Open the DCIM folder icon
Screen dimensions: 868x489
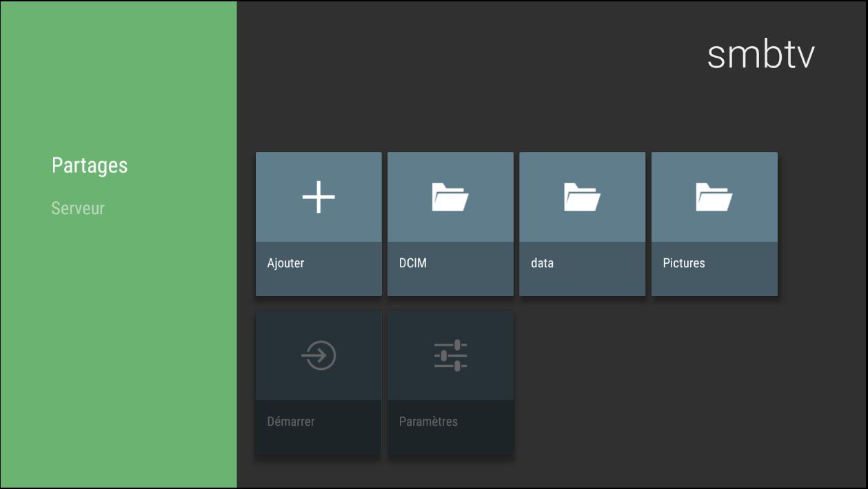(x=450, y=197)
